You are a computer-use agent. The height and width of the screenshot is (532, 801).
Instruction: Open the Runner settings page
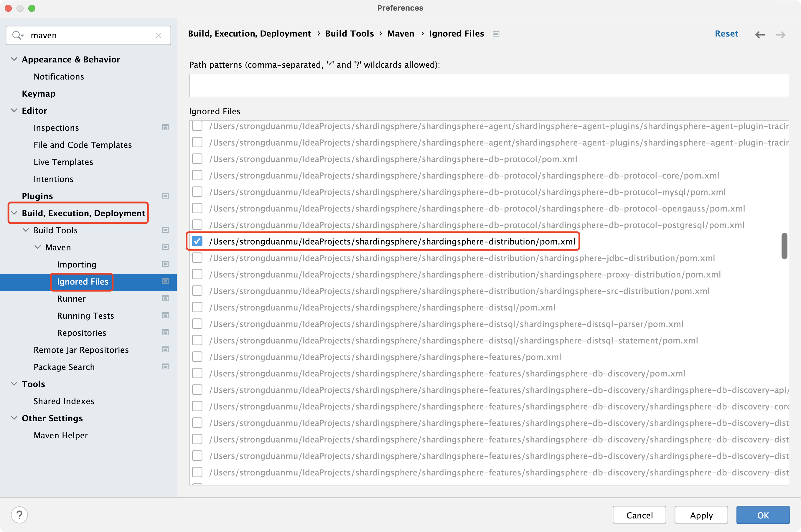71,299
